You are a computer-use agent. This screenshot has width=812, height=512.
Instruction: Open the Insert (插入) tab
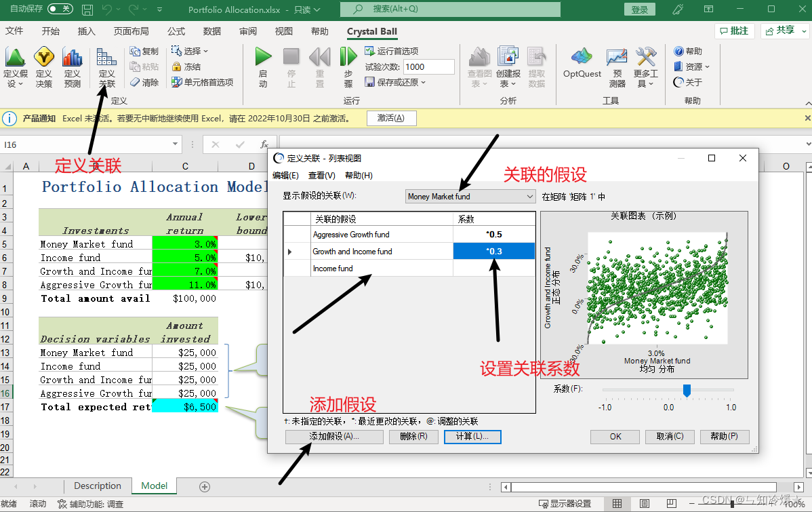click(87, 31)
